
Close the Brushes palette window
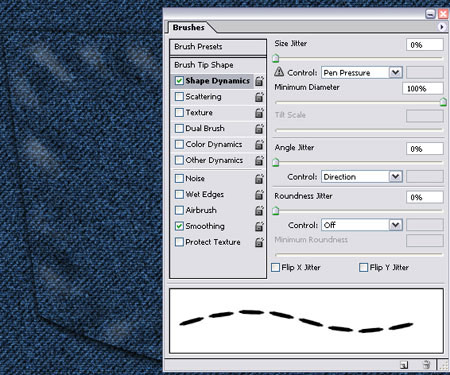point(443,14)
